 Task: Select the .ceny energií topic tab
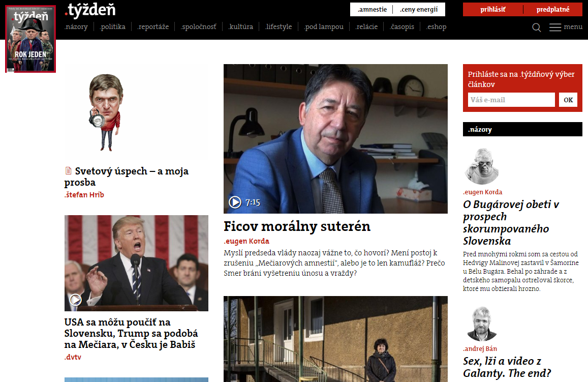(x=419, y=9)
